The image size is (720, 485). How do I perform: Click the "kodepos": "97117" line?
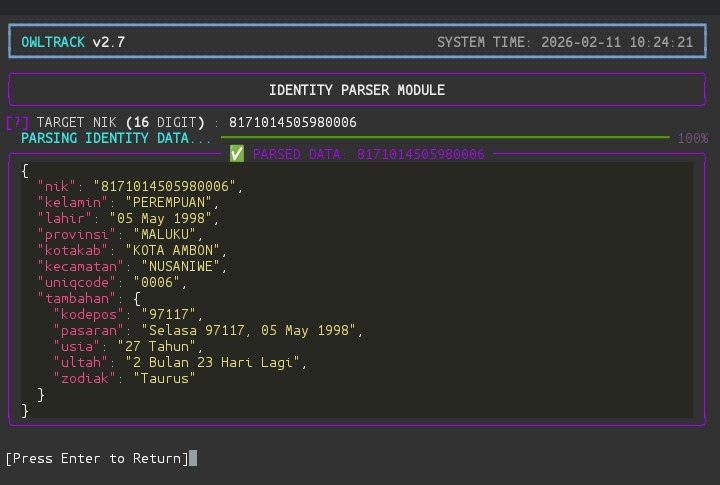point(128,315)
